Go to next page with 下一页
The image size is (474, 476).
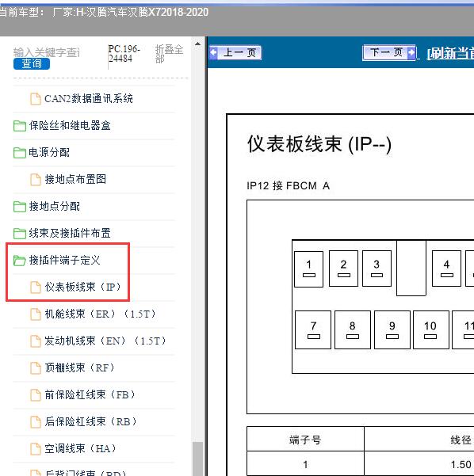click(x=389, y=52)
